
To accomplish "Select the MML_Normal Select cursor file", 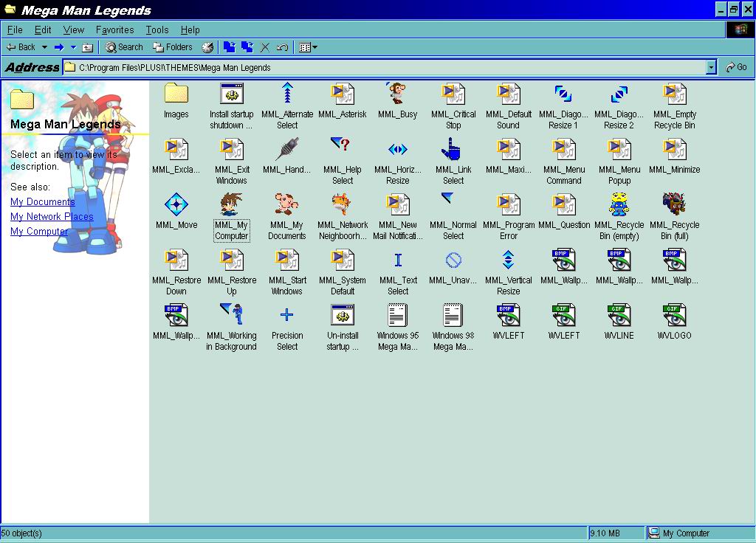I will [x=453, y=218].
